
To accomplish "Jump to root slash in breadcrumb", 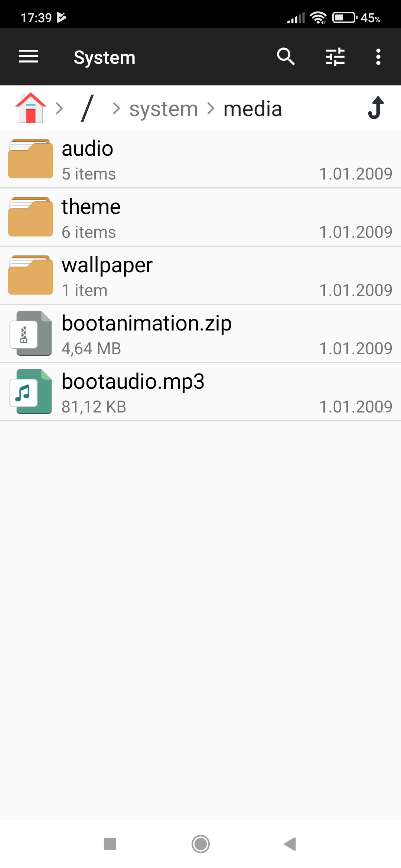I will pyautogui.click(x=88, y=108).
